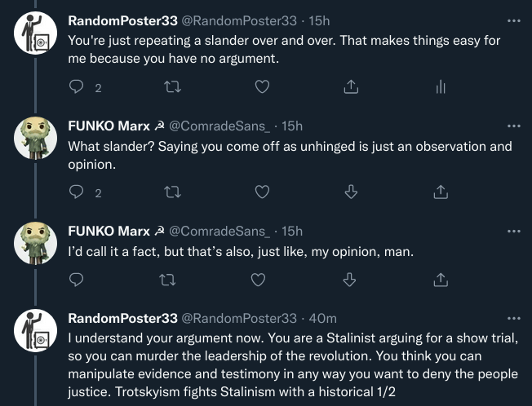Image resolution: width=532 pixels, height=406 pixels.
Task: Open the 40m timestamp link
Action: pyautogui.click(x=323, y=318)
